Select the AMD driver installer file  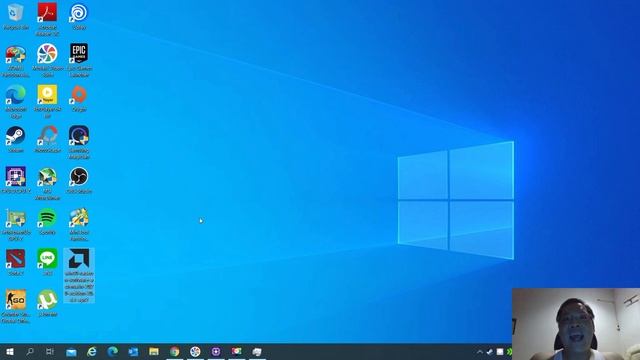(79, 276)
